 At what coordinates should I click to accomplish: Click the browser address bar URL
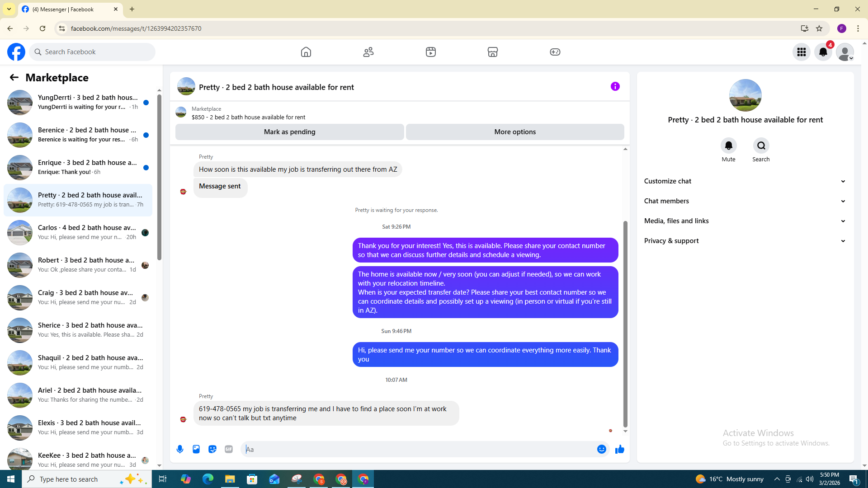136,28
